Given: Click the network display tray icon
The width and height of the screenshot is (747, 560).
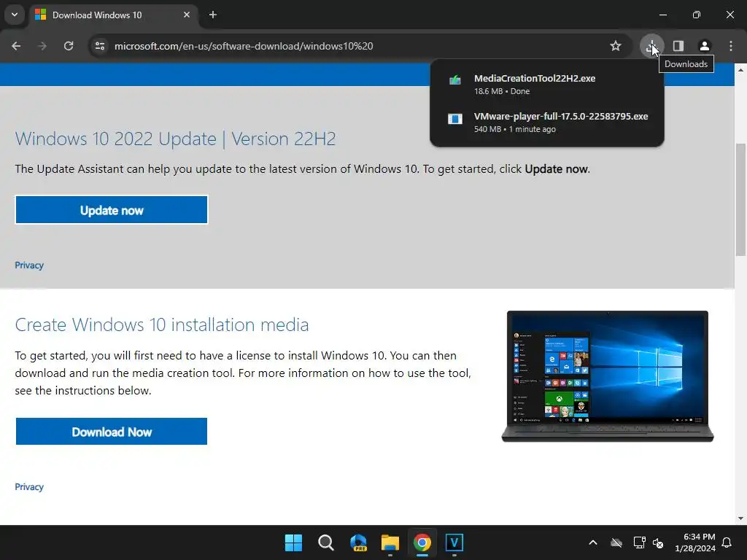Looking at the screenshot, I should [639, 542].
